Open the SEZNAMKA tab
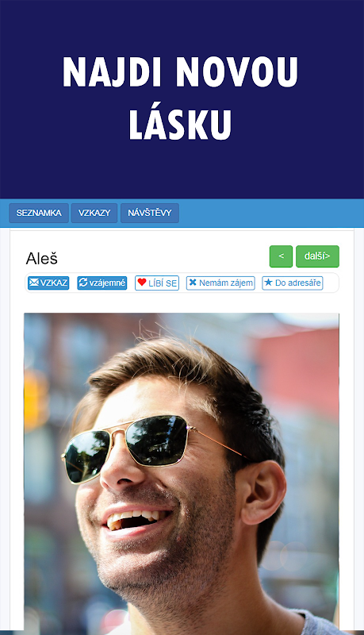The width and height of the screenshot is (364, 635). click(39, 213)
